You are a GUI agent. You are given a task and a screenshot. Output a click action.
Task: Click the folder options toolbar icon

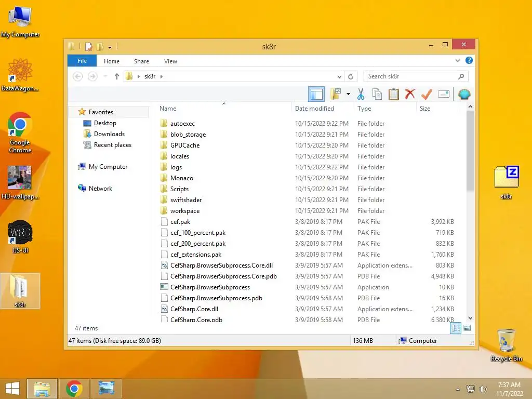336,94
